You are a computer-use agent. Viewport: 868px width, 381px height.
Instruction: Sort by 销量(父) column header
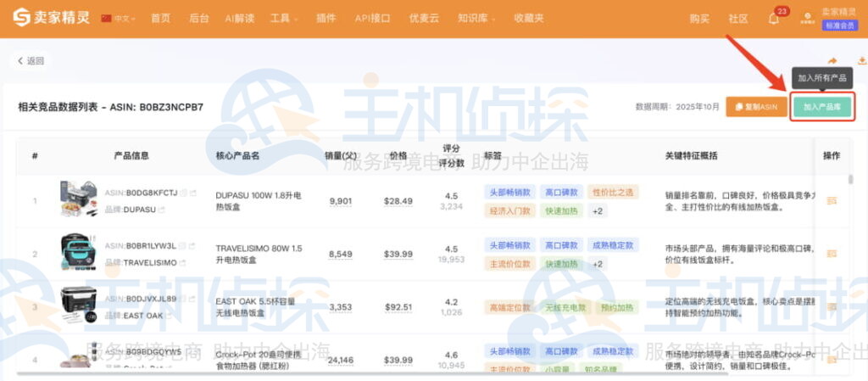341,155
